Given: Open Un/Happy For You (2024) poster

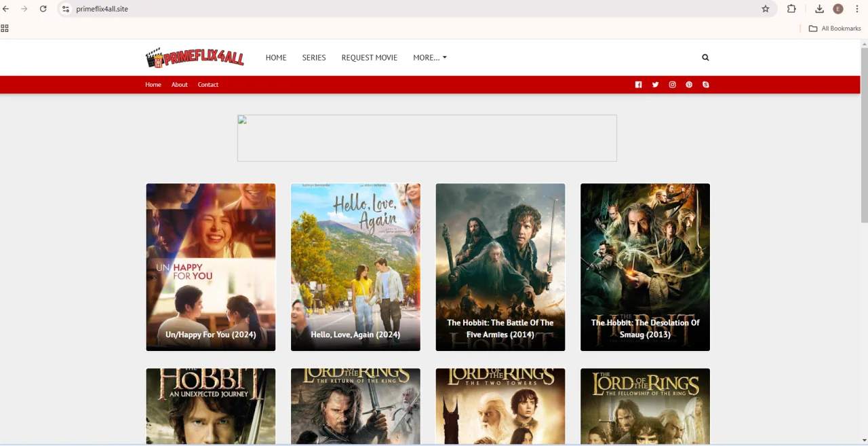Looking at the screenshot, I should (211, 267).
